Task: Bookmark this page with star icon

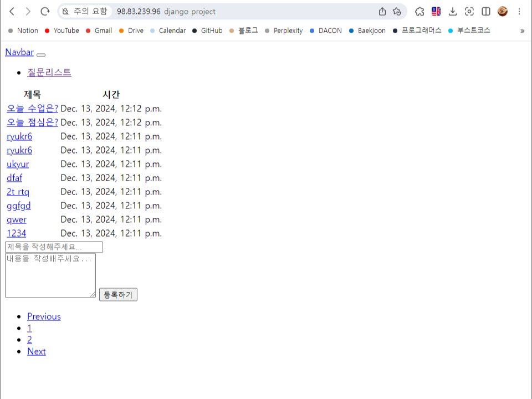Action: tap(397, 12)
